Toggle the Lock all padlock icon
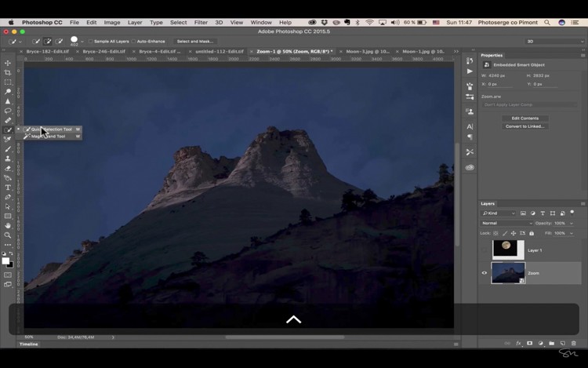588x368 pixels. (532, 233)
